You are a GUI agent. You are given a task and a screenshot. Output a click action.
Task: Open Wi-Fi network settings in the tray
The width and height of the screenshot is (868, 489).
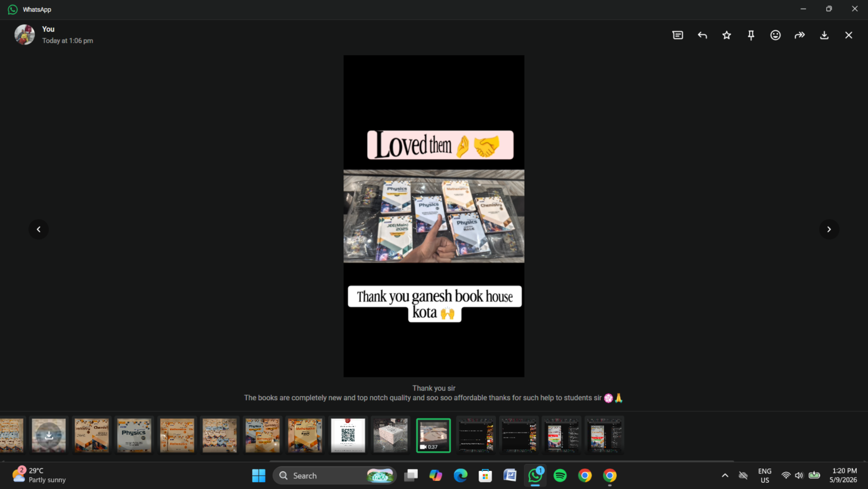click(786, 476)
